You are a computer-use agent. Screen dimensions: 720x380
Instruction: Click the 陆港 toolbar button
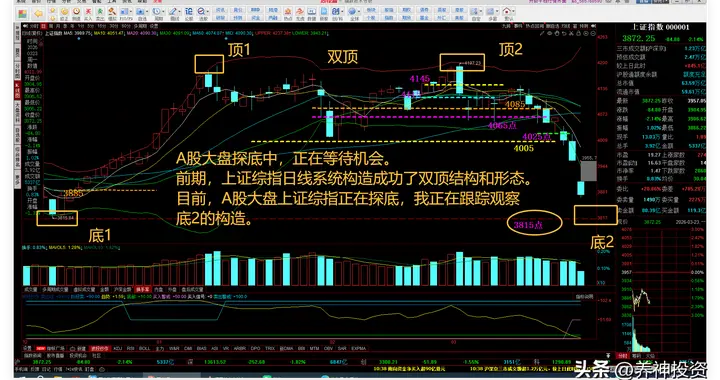tap(273, 10)
